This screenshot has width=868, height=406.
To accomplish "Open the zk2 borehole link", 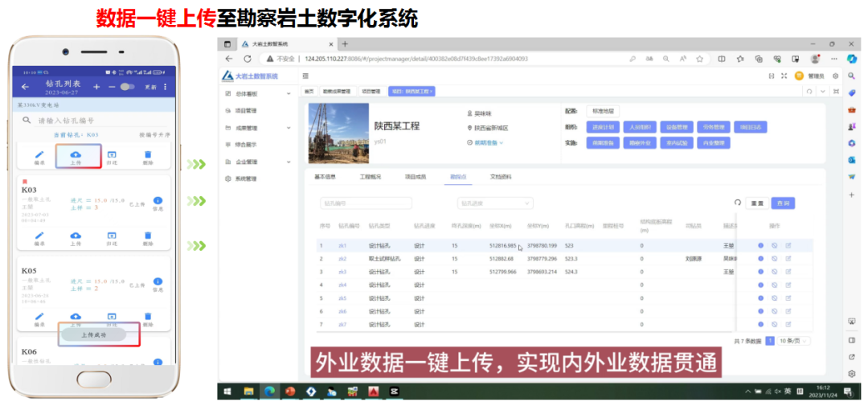I will [x=342, y=259].
